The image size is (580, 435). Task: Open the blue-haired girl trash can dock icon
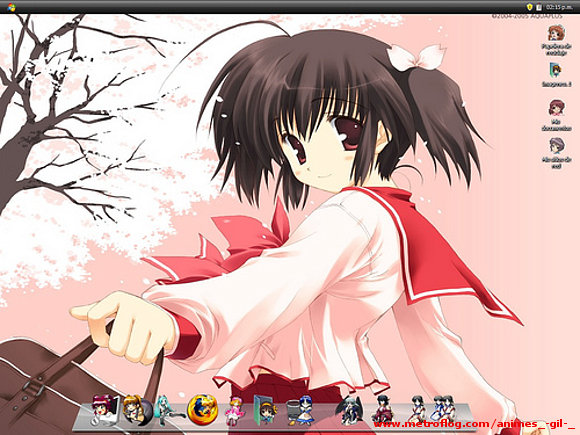click(300, 411)
